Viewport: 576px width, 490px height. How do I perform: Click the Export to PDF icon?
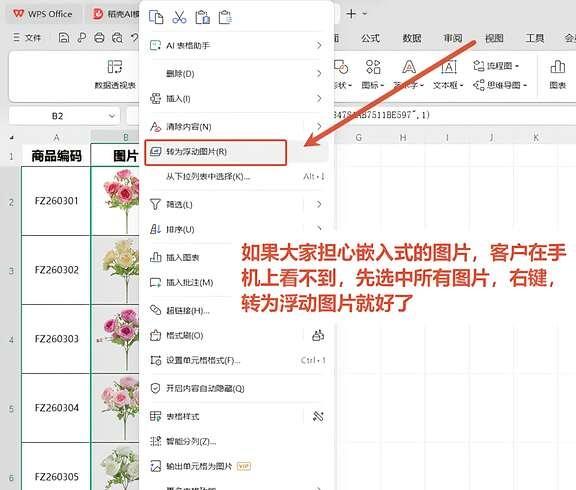click(82, 37)
